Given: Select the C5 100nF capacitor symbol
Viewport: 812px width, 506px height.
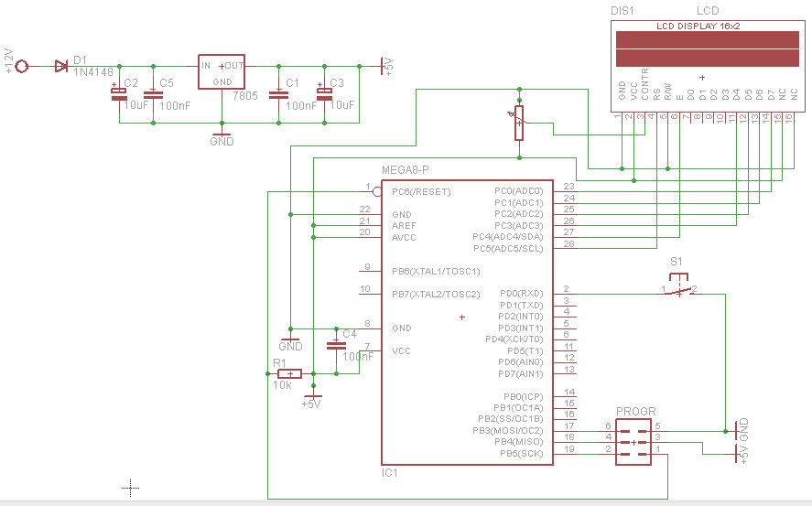Looking at the screenshot, I should 153,94.
